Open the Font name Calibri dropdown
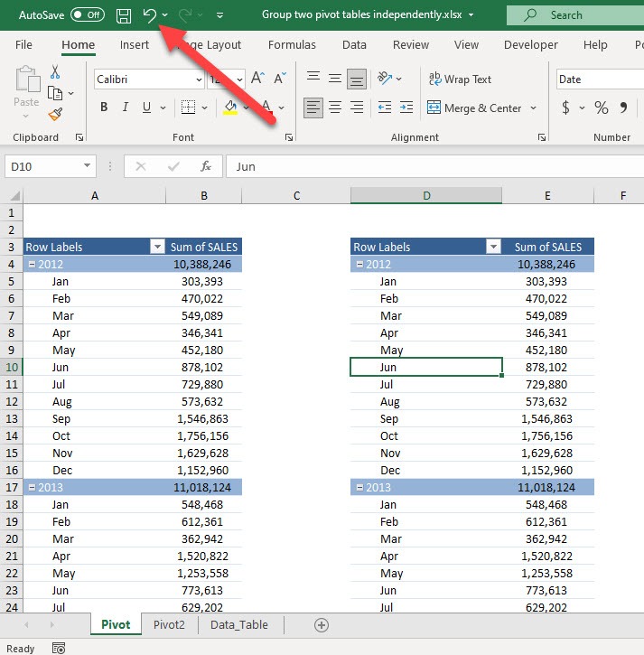 199,79
